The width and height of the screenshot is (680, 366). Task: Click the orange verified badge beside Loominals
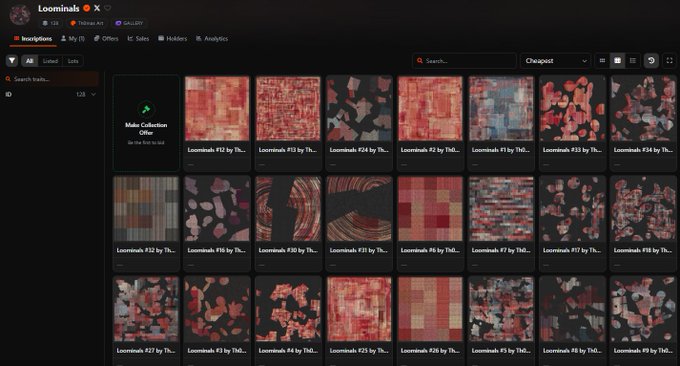point(87,8)
